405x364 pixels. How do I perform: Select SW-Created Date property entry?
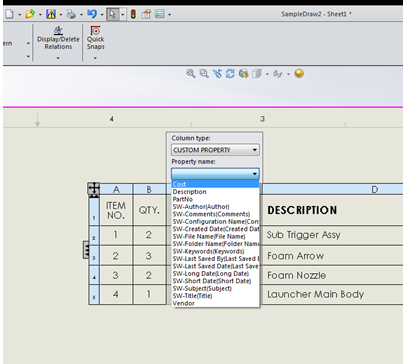click(x=215, y=229)
